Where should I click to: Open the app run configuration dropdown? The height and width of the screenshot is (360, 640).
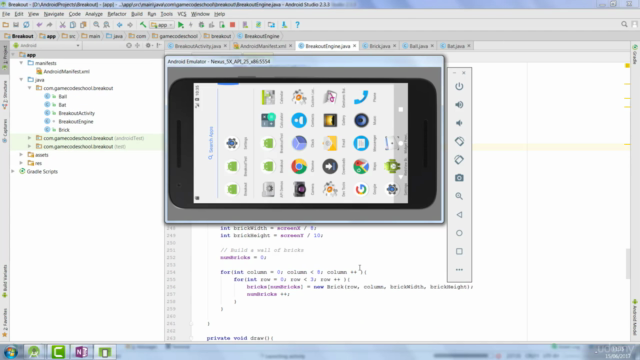(x=162, y=25)
